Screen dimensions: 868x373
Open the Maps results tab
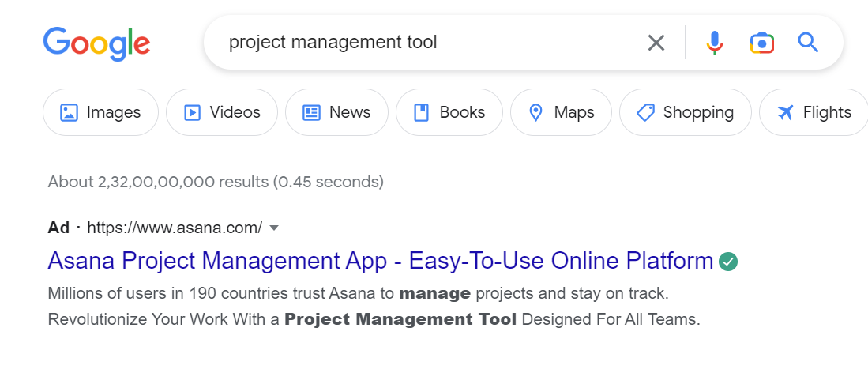point(561,112)
